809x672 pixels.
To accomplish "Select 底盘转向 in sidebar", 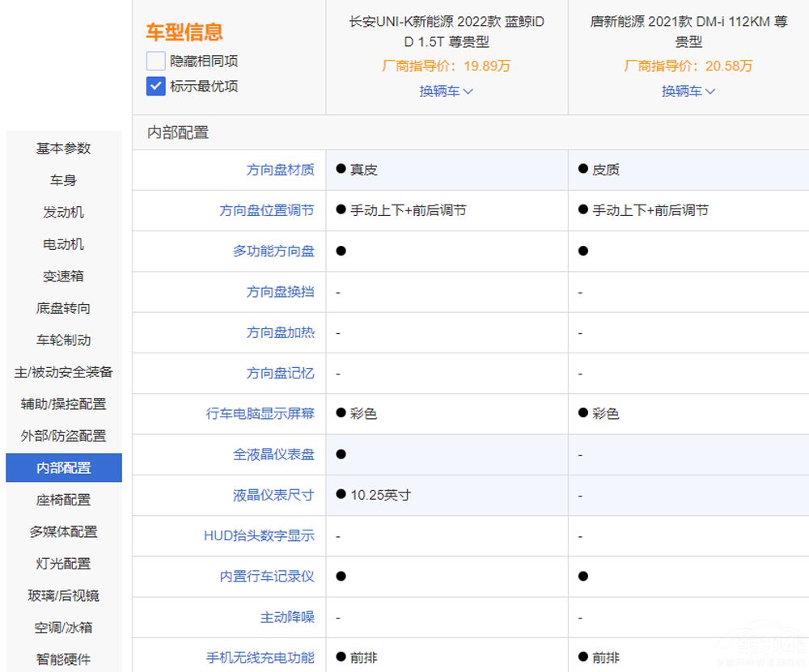I will (x=62, y=308).
